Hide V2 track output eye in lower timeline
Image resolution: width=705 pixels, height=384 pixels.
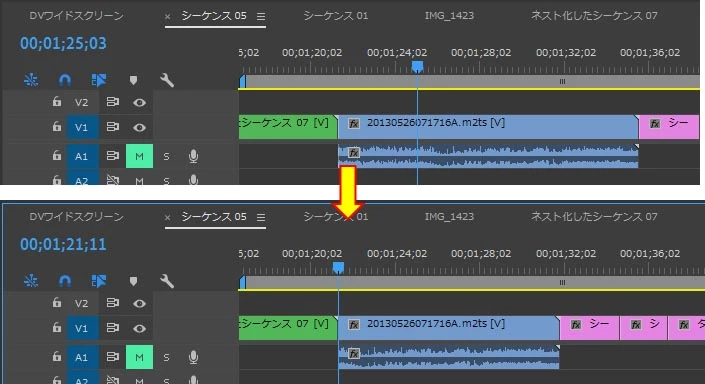(139, 304)
